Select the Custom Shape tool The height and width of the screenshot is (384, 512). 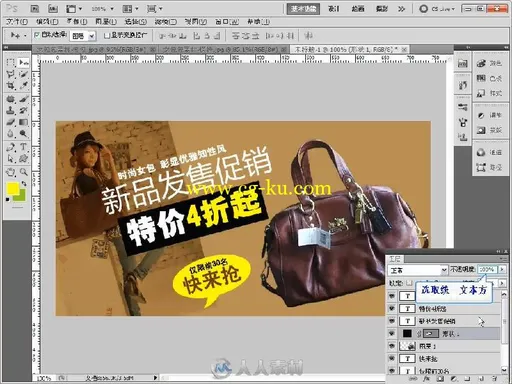(23, 159)
